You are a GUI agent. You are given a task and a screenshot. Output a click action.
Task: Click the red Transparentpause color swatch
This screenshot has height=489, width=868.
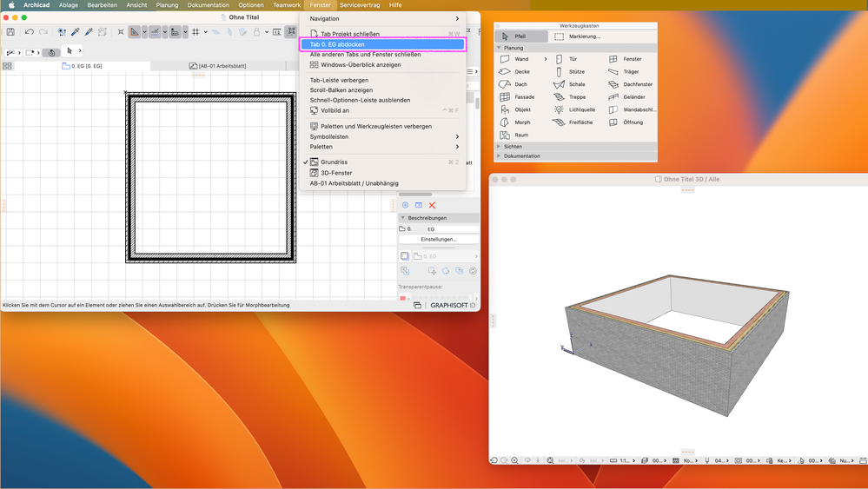point(402,298)
